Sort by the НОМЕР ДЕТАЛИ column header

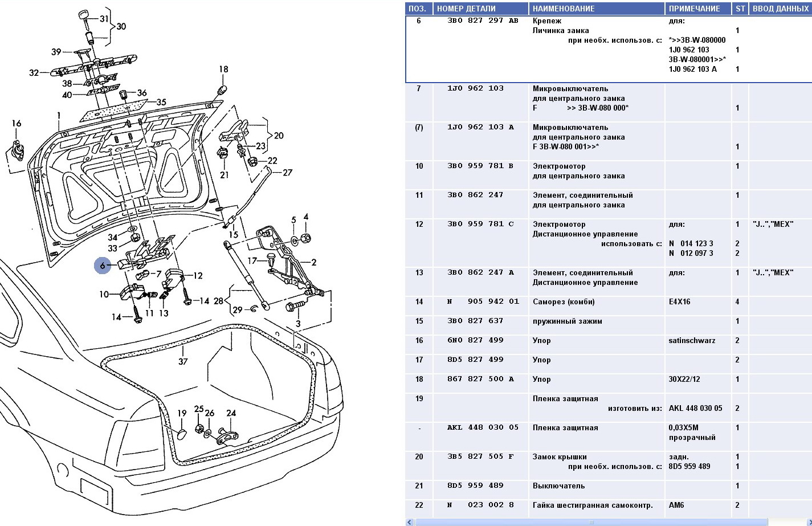tap(482, 9)
